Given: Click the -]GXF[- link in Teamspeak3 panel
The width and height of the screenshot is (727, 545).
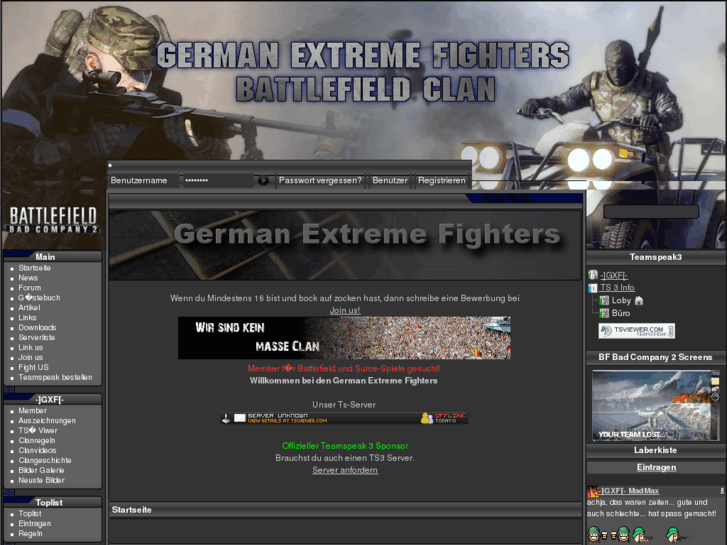Looking at the screenshot, I should 614,276.
